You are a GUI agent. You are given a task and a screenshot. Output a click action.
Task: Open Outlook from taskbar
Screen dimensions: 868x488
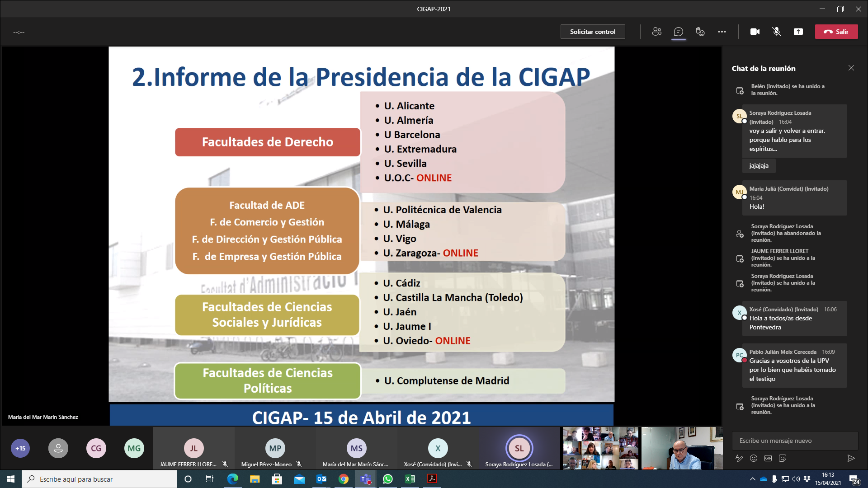321,479
